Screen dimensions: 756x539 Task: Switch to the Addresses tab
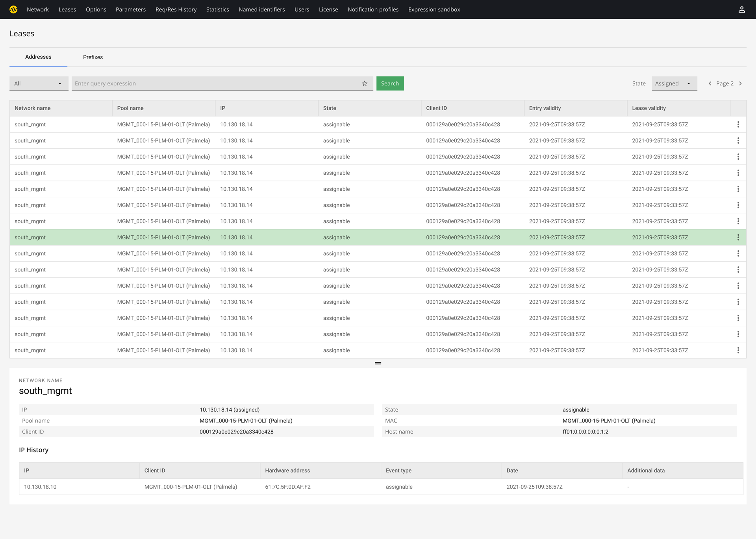38,57
